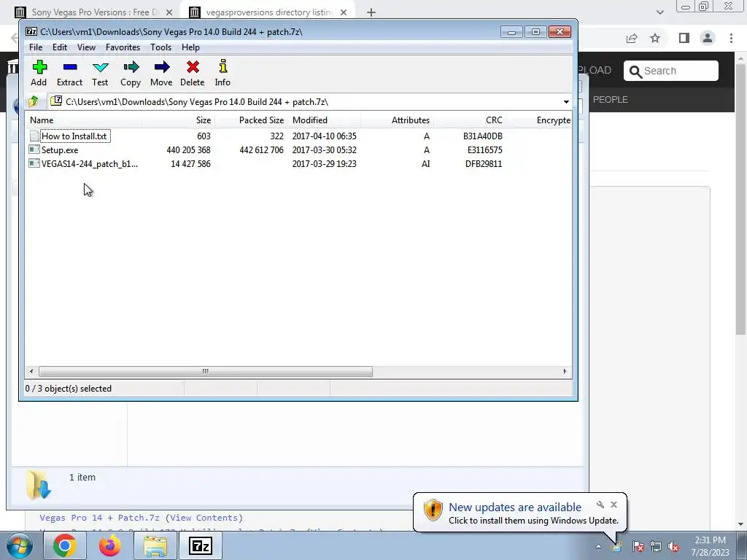747x560 pixels.
Task: Close the vegasproversions directory listing tab
Action: tap(344, 12)
